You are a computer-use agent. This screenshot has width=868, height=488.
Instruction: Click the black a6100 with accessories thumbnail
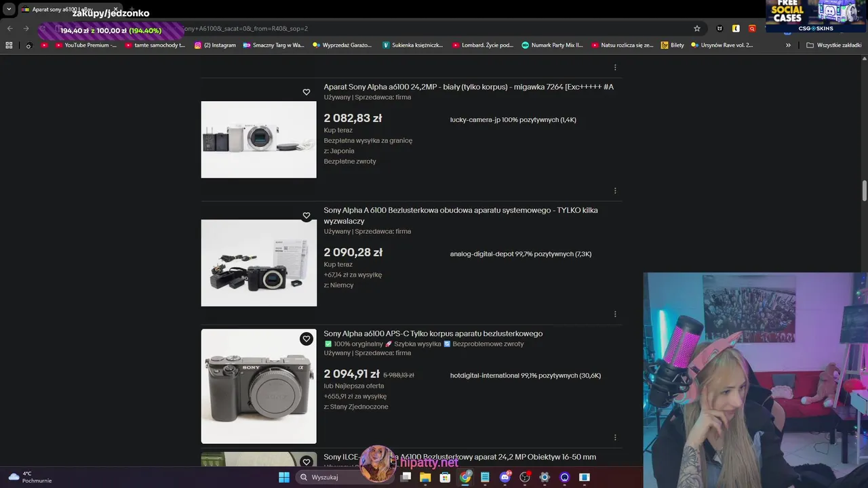258,263
